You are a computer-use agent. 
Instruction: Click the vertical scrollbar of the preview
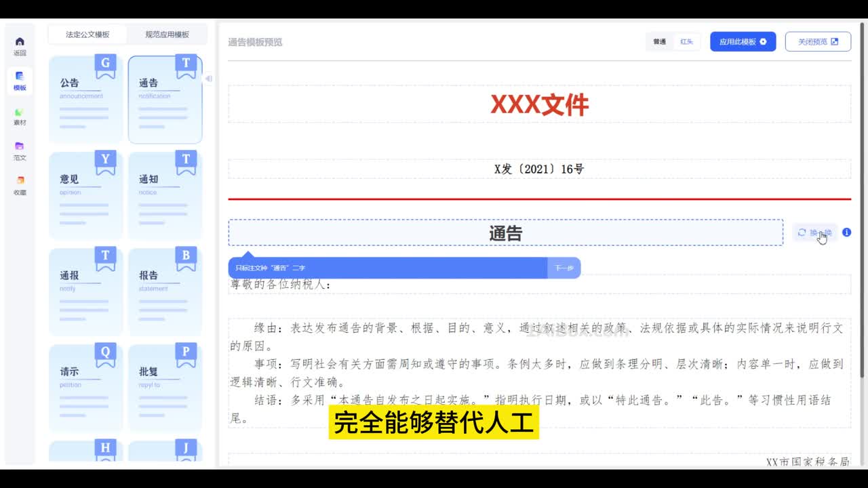point(862,203)
